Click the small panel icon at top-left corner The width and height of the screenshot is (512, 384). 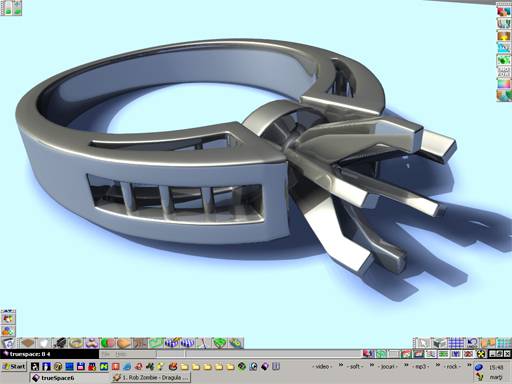point(11,8)
